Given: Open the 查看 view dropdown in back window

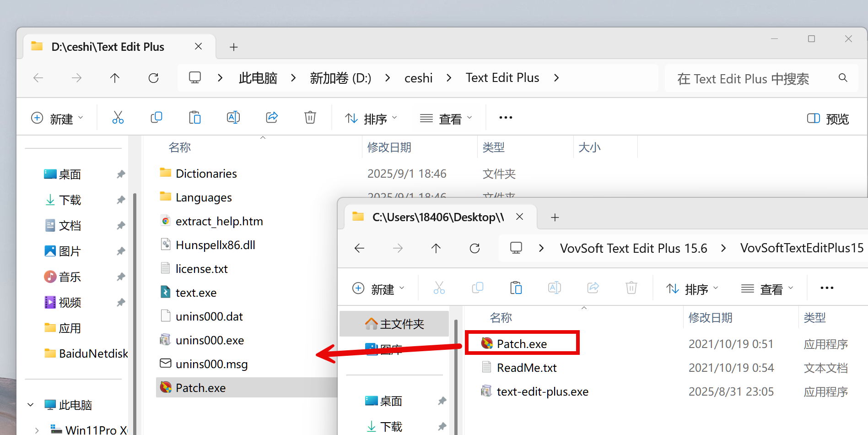Looking at the screenshot, I should (446, 119).
